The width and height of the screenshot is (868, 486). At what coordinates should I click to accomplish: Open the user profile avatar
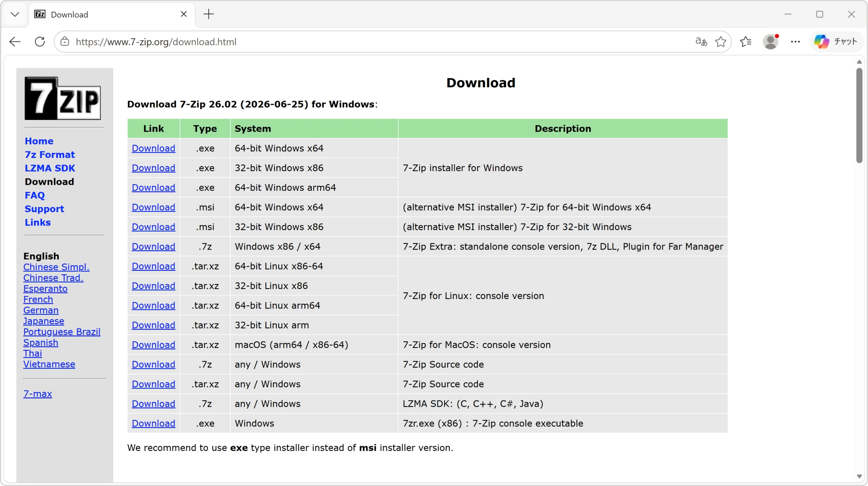point(771,42)
